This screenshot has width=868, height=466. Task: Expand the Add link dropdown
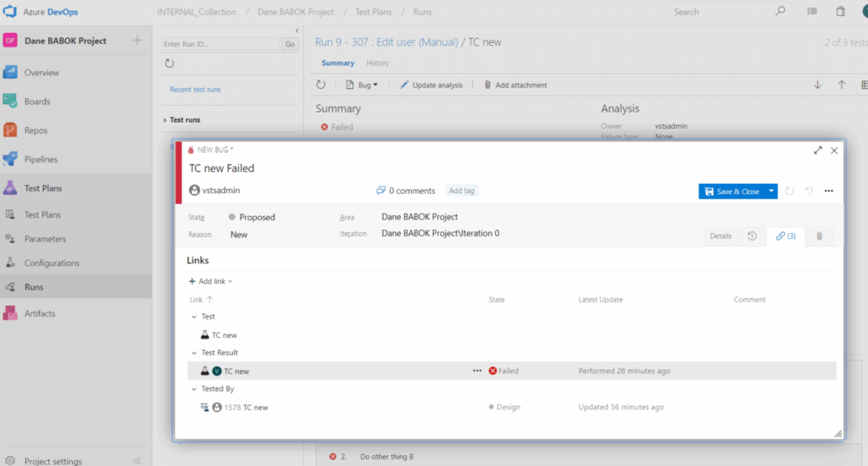210,281
